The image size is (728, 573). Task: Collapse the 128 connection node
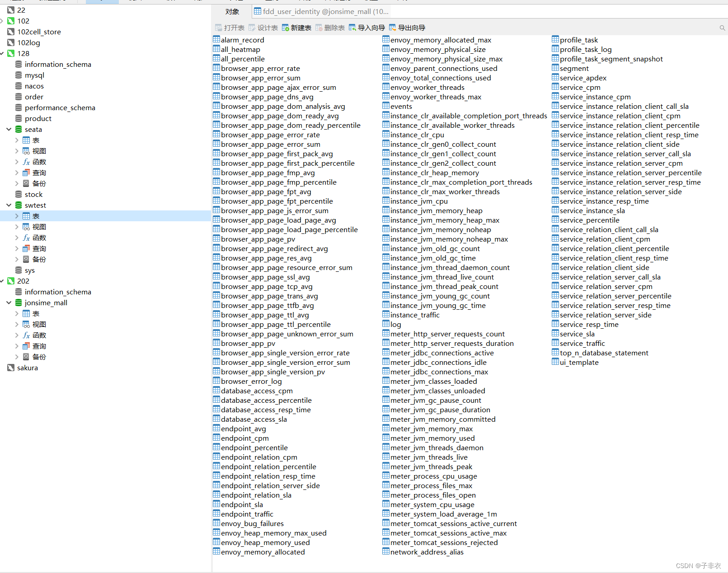click(2, 53)
